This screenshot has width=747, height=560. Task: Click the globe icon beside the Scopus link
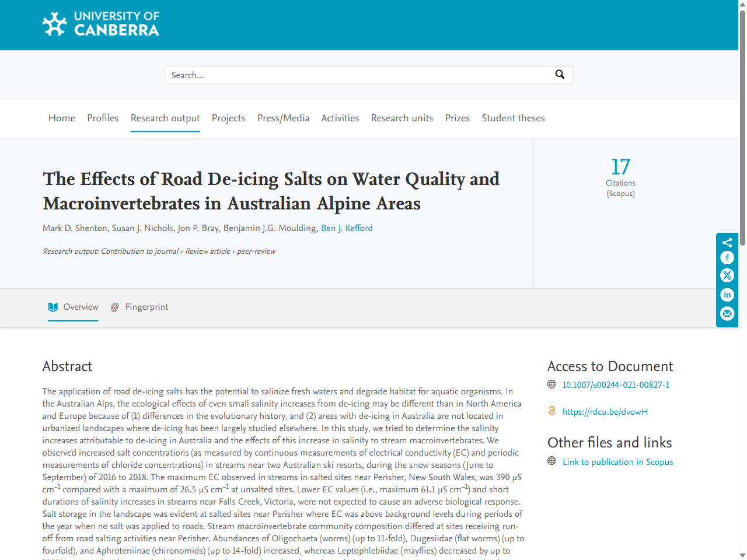[551, 460]
